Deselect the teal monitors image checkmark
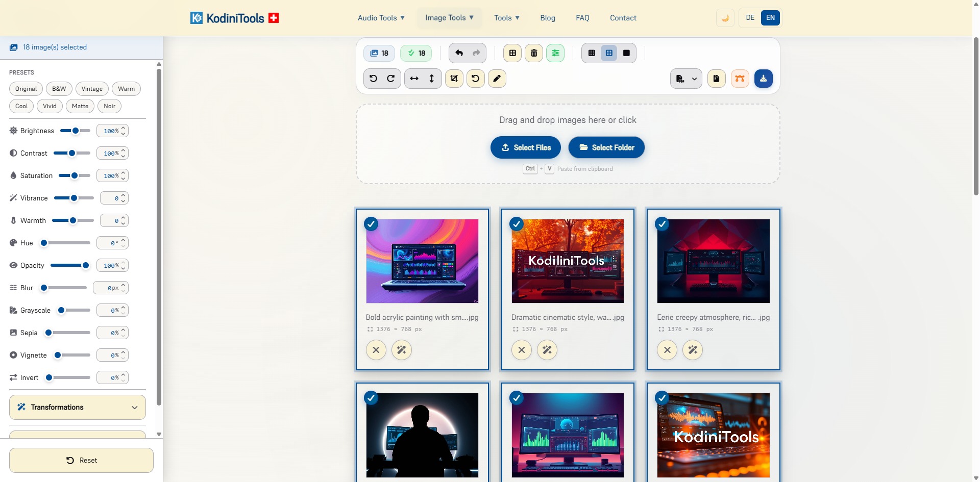Screen dimensions: 980x482 [x=517, y=397]
